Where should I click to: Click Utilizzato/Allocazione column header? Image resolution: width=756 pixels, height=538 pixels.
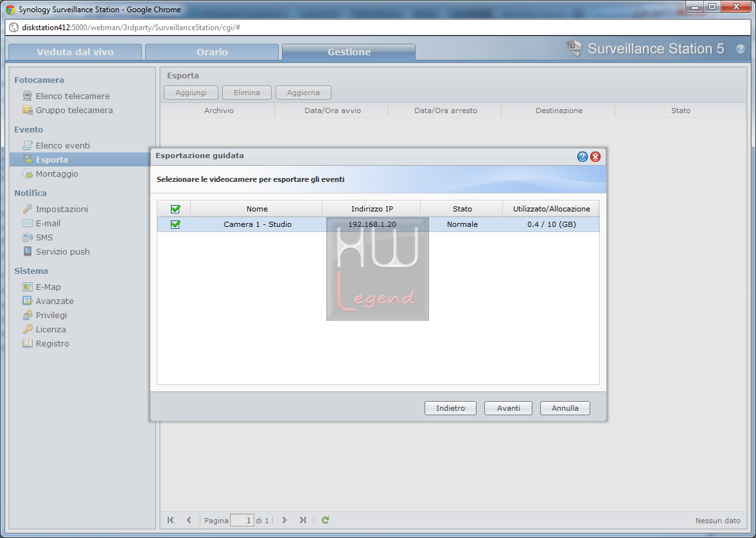(551, 208)
